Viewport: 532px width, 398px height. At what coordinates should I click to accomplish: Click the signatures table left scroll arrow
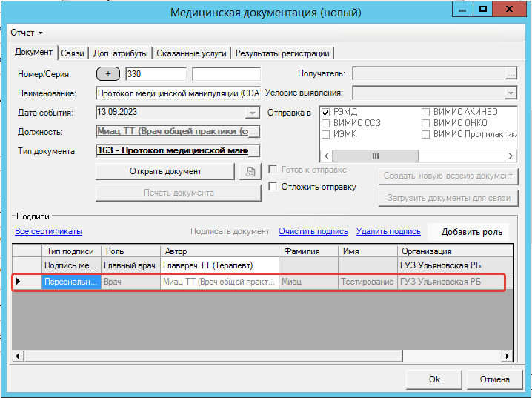click(17, 356)
